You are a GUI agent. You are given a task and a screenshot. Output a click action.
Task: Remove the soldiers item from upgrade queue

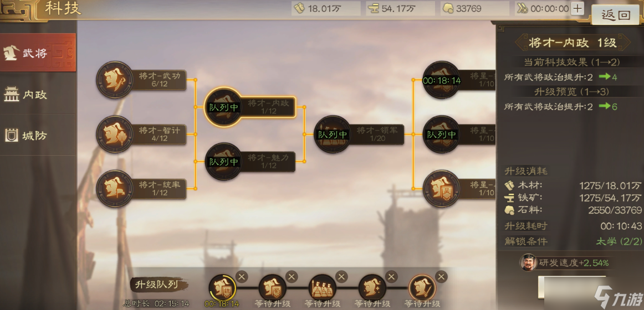click(341, 277)
